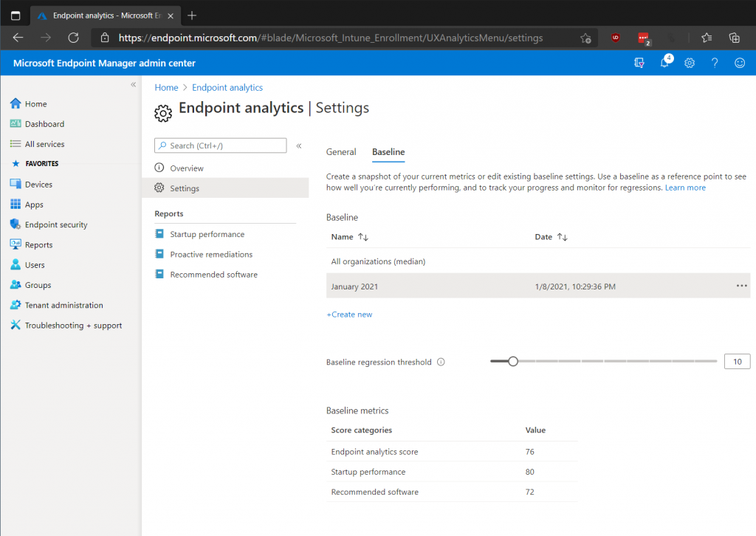Click the January 2021 date 1/8/2021, 10:29:36 PM
The width and height of the screenshot is (756, 536).
(x=575, y=286)
